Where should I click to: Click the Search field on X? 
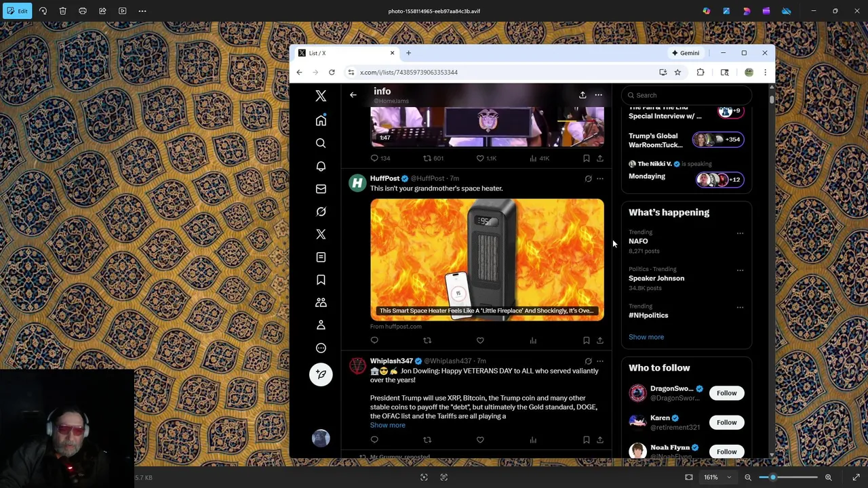(686, 95)
